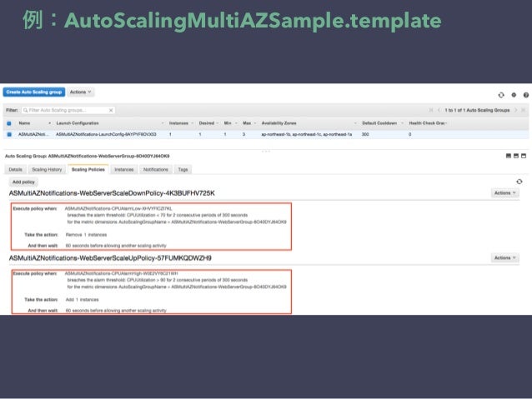Open the Instances tab
532x399 pixels.
pos(124,169)
